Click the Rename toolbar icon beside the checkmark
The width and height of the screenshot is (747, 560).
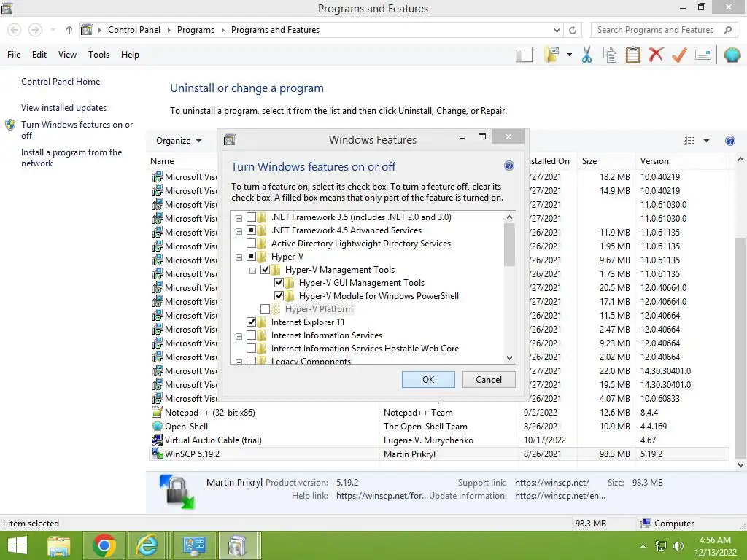point(703,55)
